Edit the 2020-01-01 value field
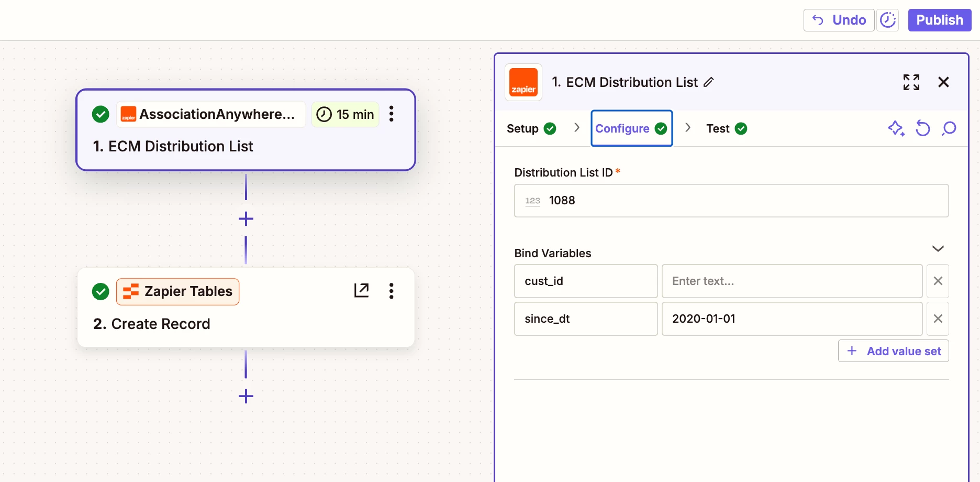Viewport: 980px width, 482px height. point(792,319)
